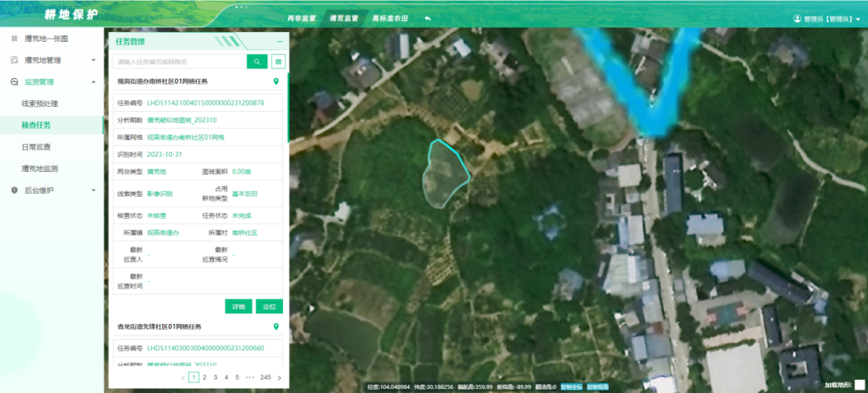This screenshot has width=868, height=393.
Task: Go to the next page of results
Action: tap(279, 377)
